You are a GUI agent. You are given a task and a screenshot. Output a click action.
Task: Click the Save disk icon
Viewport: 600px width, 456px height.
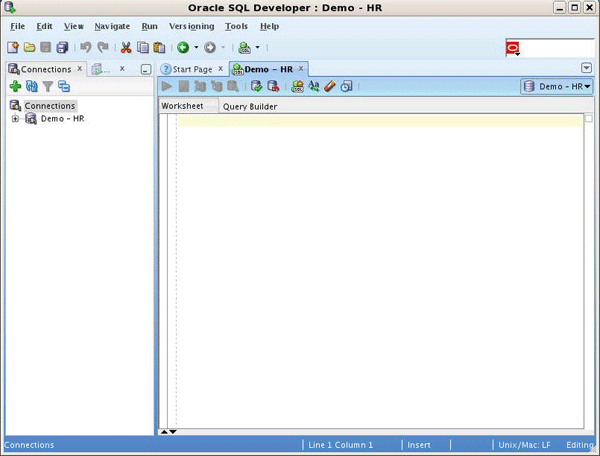(46, 47)
